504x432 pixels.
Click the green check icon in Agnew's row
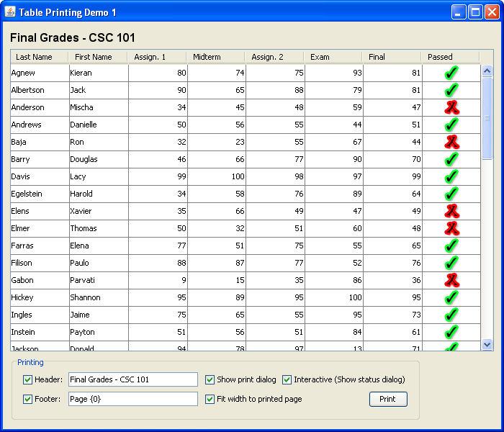point(451,73)
